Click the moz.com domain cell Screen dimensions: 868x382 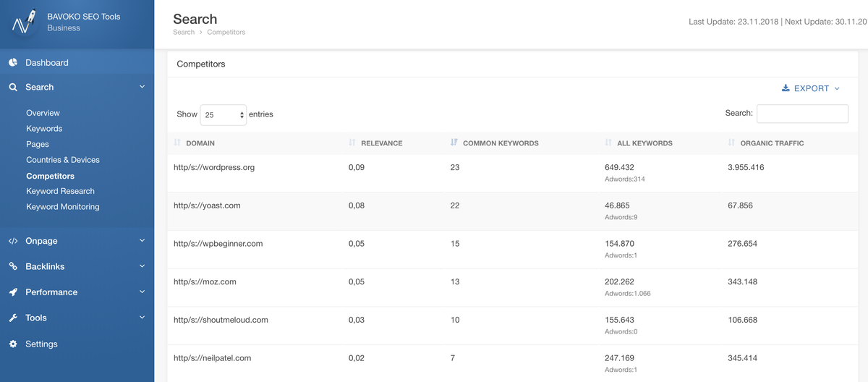click(205, 281)
